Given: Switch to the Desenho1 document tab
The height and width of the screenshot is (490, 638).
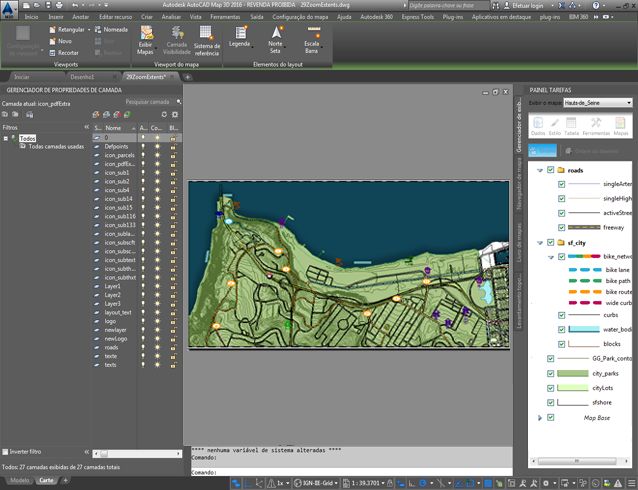Looking at the screenshot, I should [82, 77].
